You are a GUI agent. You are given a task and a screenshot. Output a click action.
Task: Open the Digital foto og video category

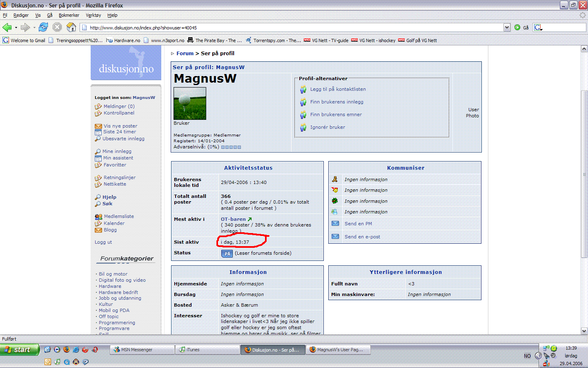click(122, 280)
